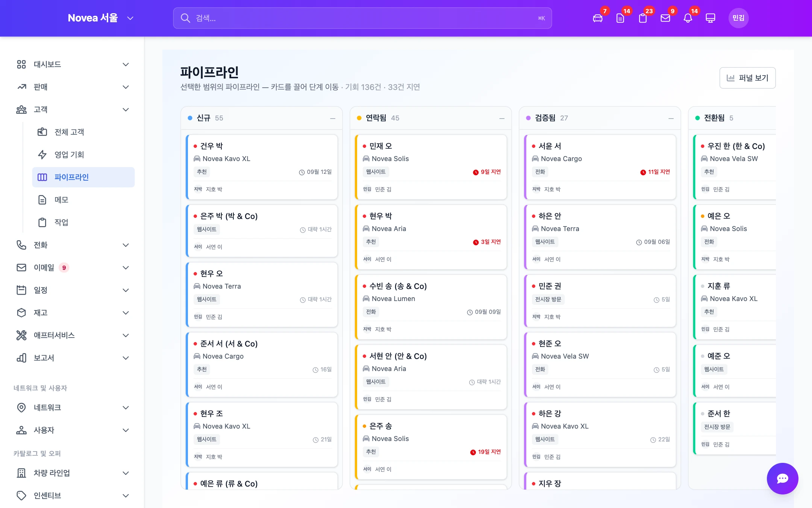Go to 영업 기회 submenu item
The image size is (812, 508).
point(83,155)
